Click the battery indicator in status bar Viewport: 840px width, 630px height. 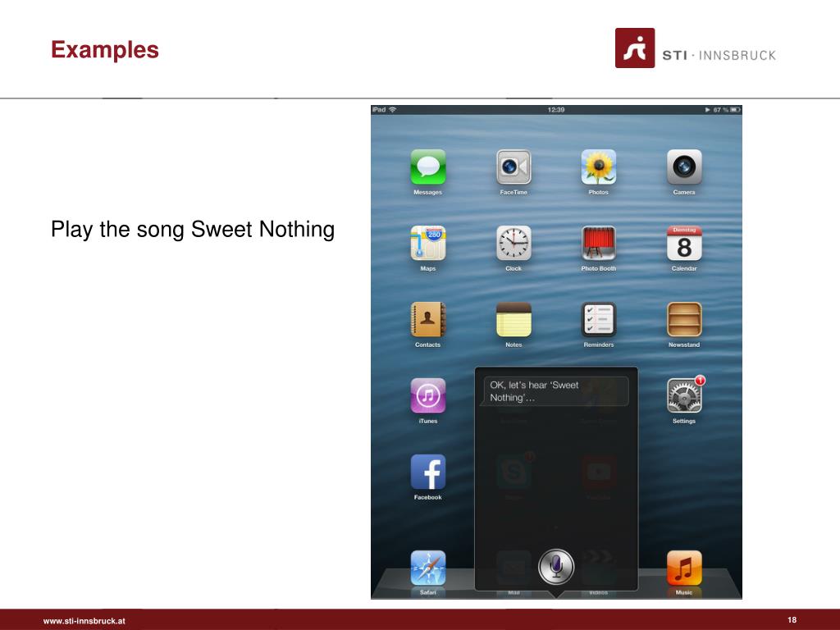[735, 110]
